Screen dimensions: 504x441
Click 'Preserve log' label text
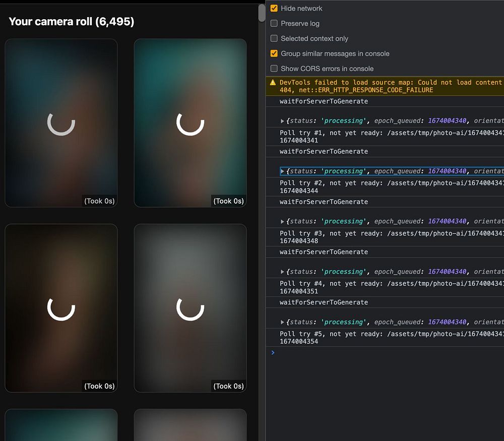300,24
